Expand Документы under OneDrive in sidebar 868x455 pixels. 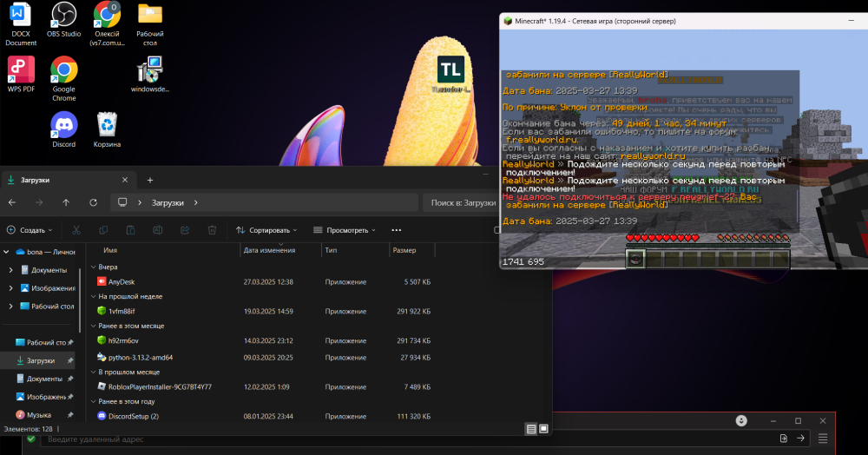tap(10, 270)
